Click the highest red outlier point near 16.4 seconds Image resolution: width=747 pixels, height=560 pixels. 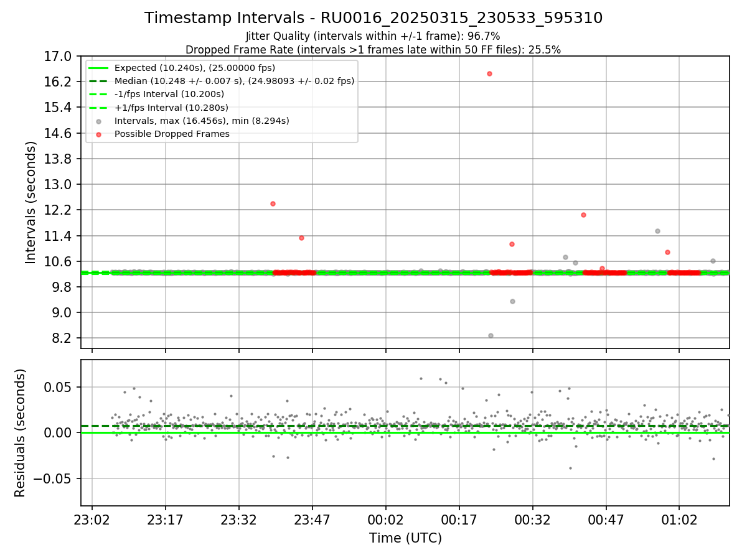(489, 73)
